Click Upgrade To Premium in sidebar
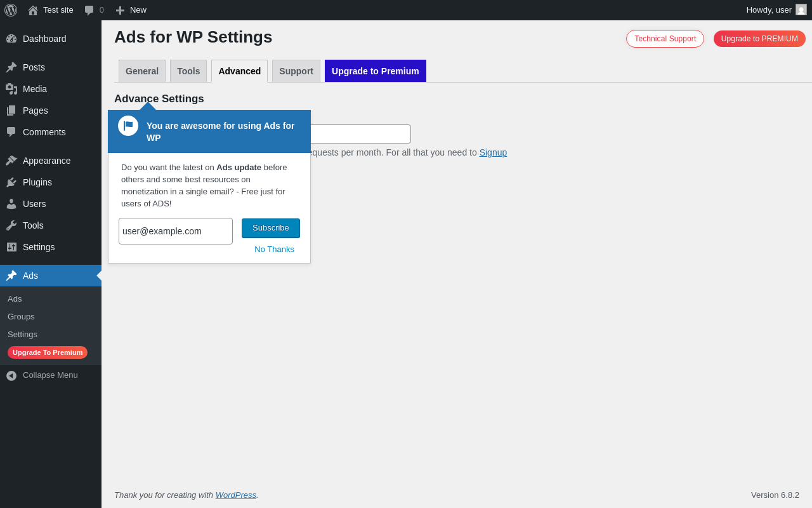 tap(48, 352)
